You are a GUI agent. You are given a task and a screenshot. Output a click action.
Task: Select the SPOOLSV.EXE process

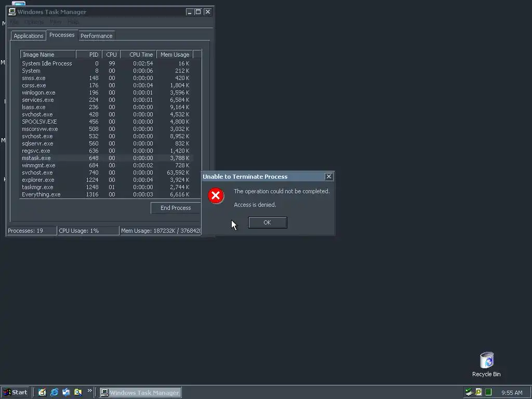107,122
